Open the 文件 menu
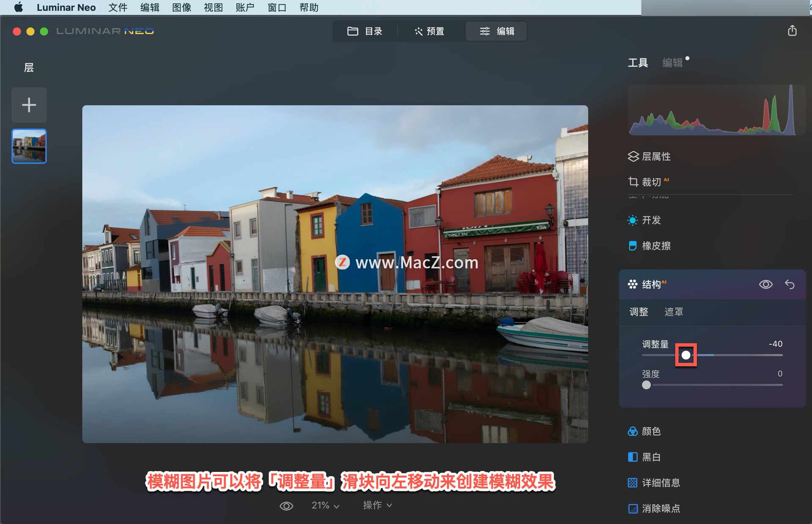This screenshot has height=524, width=812. (118, 7)
